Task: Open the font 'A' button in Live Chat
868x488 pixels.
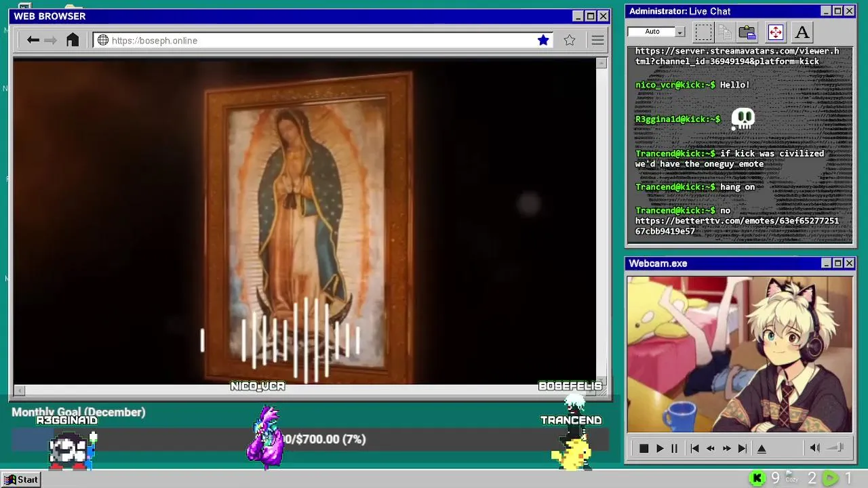Action: tap(802, 32)
